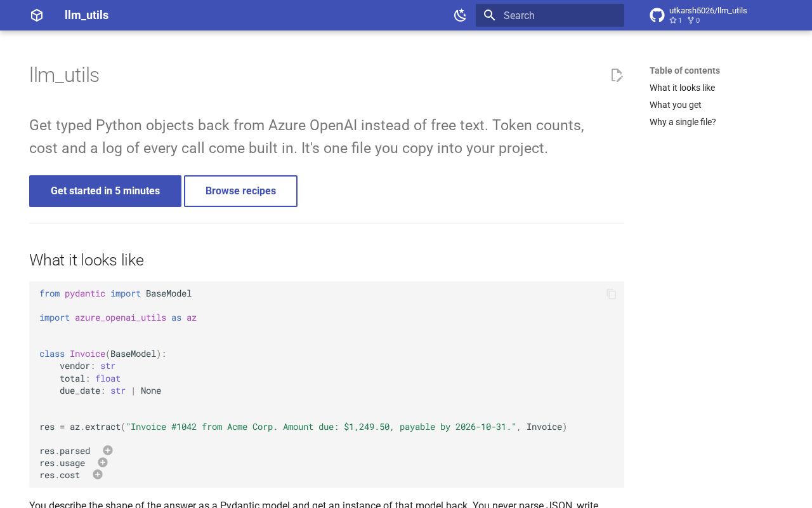The width and height of the screenshot is (812, 508).
Task: Click the intro paragraph about Azure OpenAI
Action: [307, 137]
